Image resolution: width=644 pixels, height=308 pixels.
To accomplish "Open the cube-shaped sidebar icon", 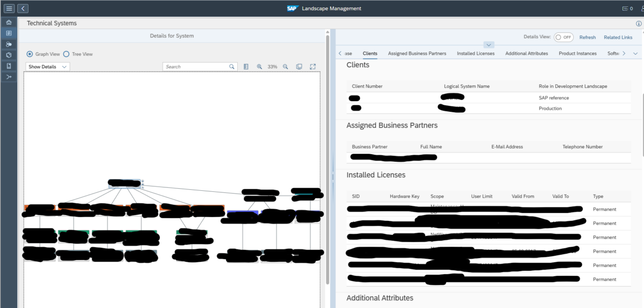I will [9, 55].
